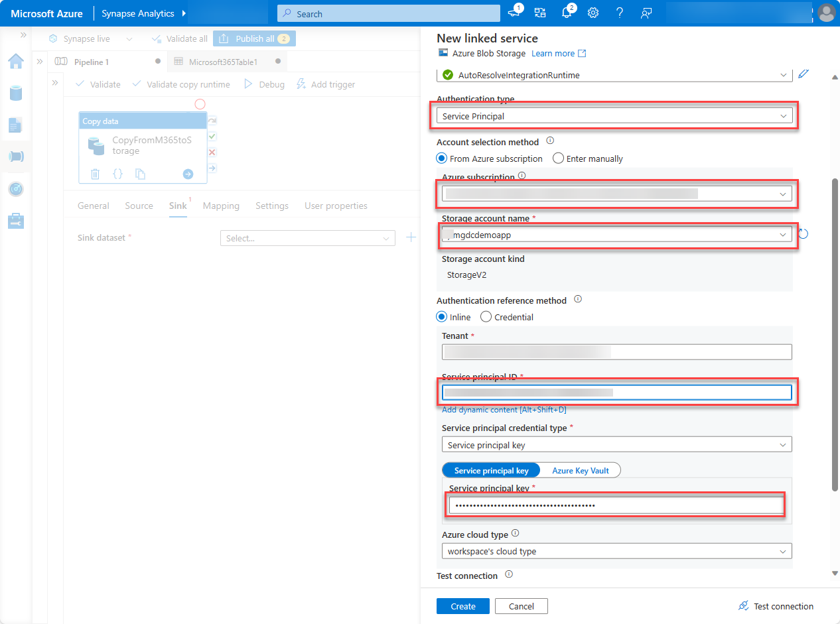Click the Add dynamic content link
This screenshot has width=840, height=624.
click(504, 409)
